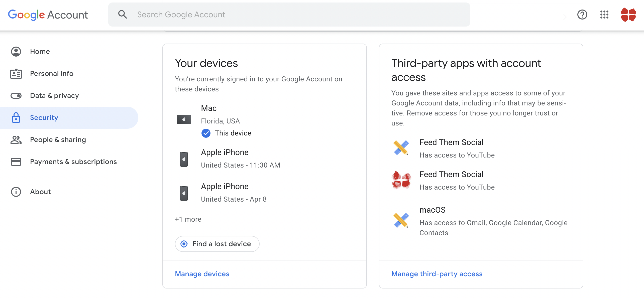Click the People & sharing icon
The height and width of the screenshot is (298, 644).
tap(16, 140)
